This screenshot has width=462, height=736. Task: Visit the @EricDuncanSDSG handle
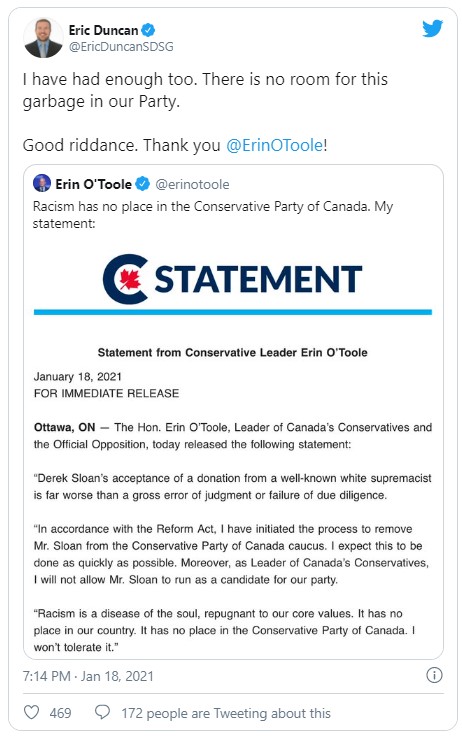(x=121, y=46)
